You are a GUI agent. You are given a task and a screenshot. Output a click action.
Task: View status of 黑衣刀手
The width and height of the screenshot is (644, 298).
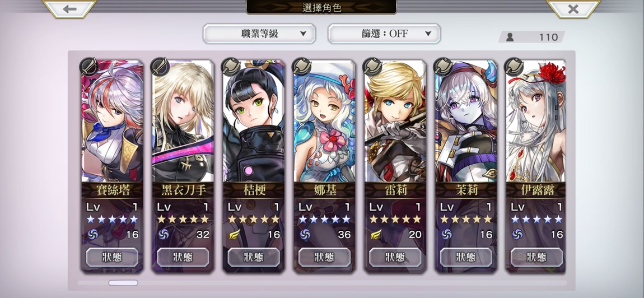(183, 257)
